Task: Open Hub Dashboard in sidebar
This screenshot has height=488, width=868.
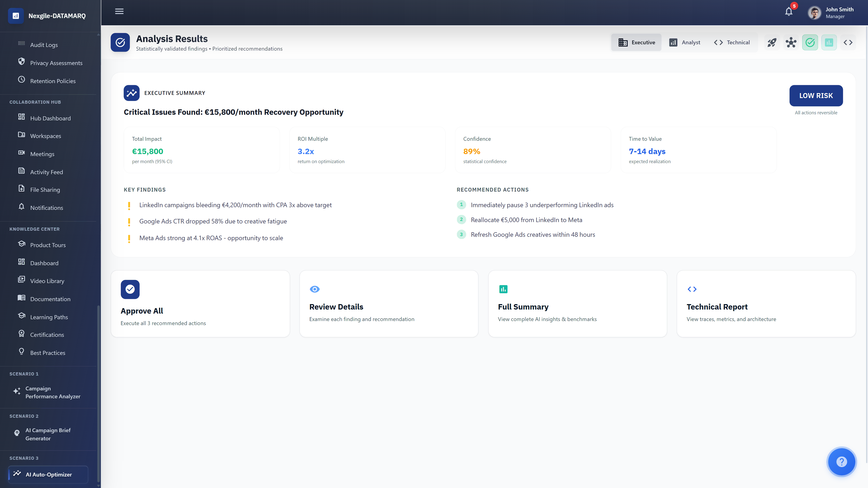Action: 50,118
